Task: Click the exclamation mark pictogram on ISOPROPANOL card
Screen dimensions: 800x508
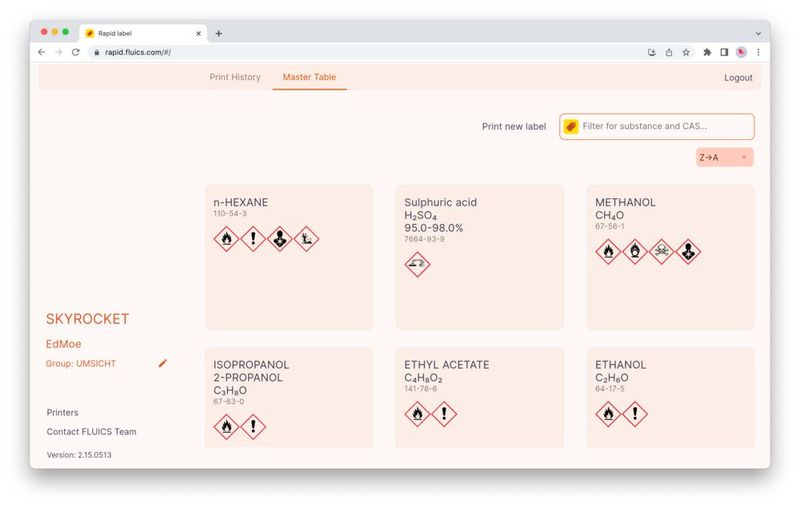Action: coord(253,426)
